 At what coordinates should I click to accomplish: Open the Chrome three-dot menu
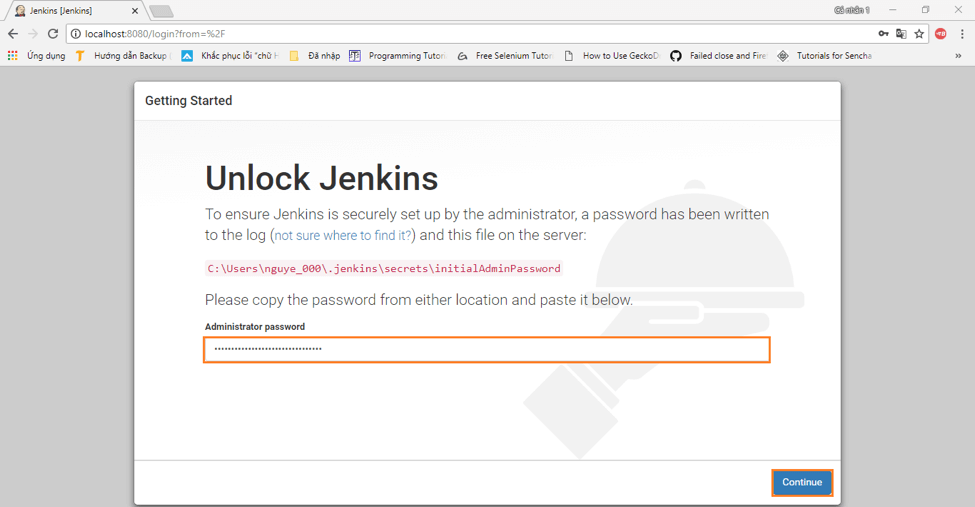coord(961,34)
